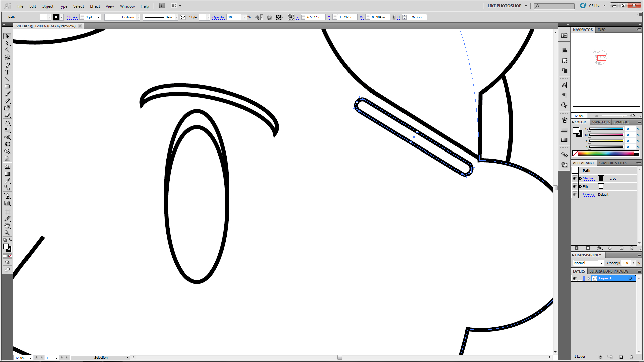Switch to the Swatches tab
644x362 pixels.
click(601, 122)
